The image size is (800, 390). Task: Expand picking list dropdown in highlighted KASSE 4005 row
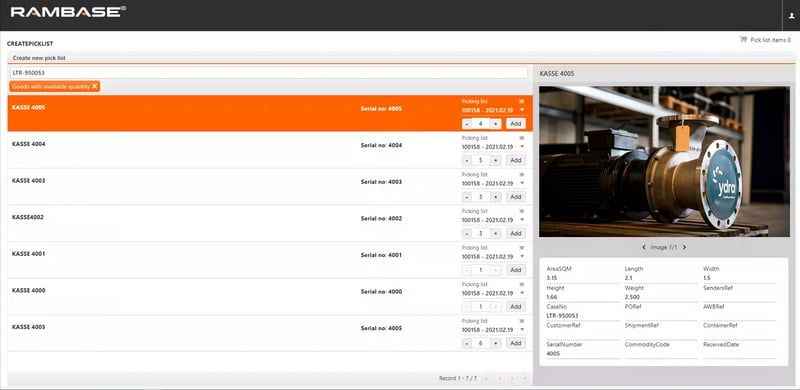[x=522, y=110]
